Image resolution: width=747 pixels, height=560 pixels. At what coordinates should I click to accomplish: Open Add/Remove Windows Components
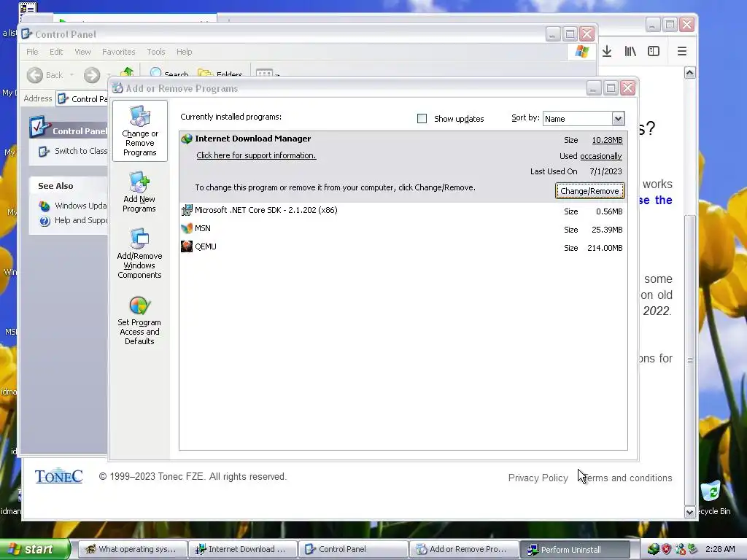click(139, 253)
